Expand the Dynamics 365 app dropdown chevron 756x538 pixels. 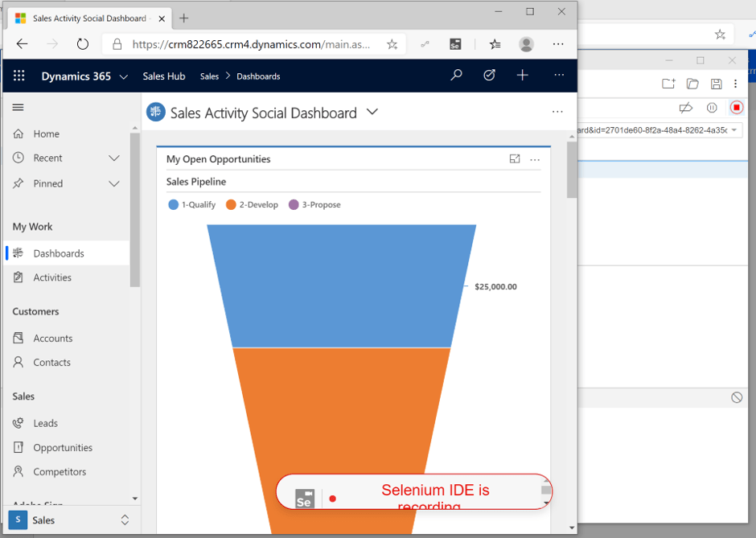coord(123,76)
